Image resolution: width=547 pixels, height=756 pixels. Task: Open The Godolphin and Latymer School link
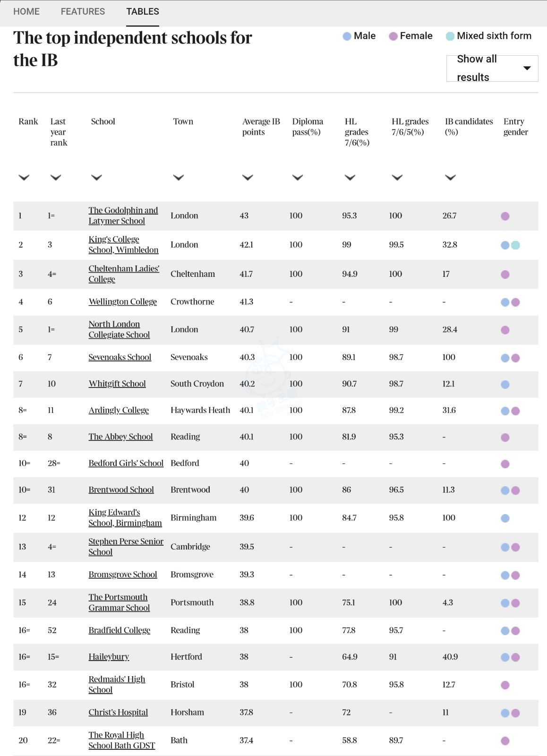pyautogui.click(x=123, y=215)
